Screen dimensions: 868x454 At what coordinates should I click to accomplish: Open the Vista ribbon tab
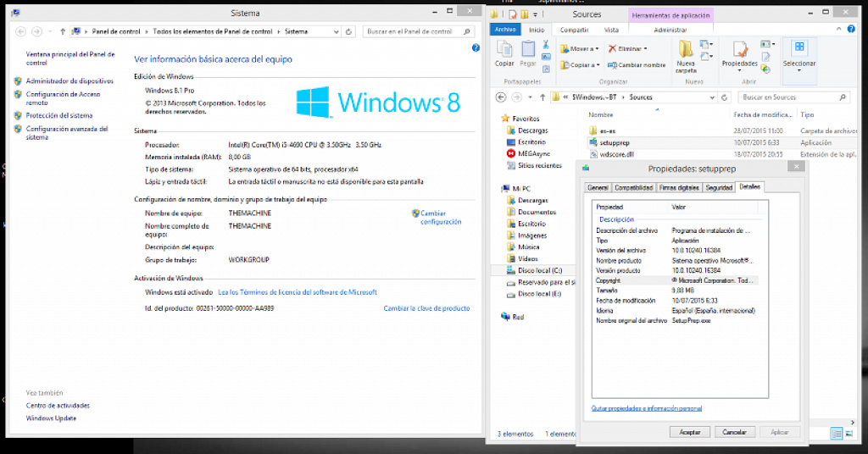[611, 30]
